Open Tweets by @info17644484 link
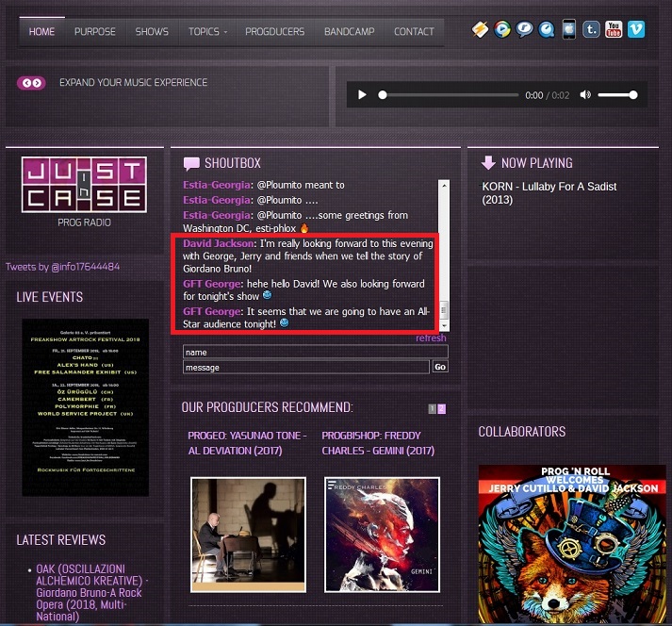 [62, 267]
